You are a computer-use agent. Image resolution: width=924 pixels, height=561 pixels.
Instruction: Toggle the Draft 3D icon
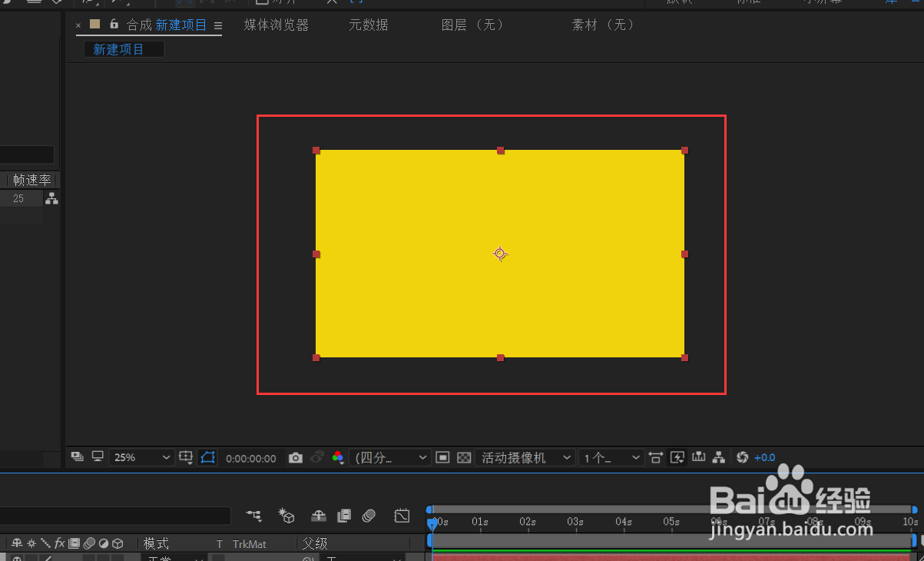[286, 516]
